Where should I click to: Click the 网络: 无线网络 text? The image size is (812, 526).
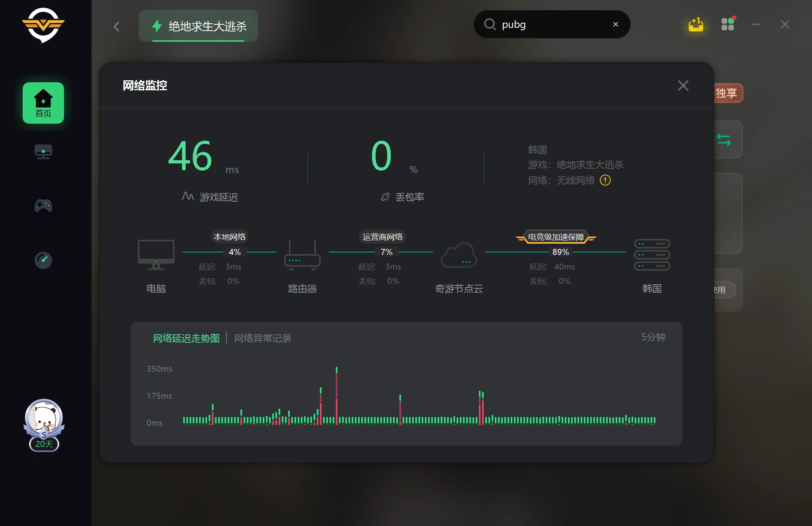click(561, 181)
